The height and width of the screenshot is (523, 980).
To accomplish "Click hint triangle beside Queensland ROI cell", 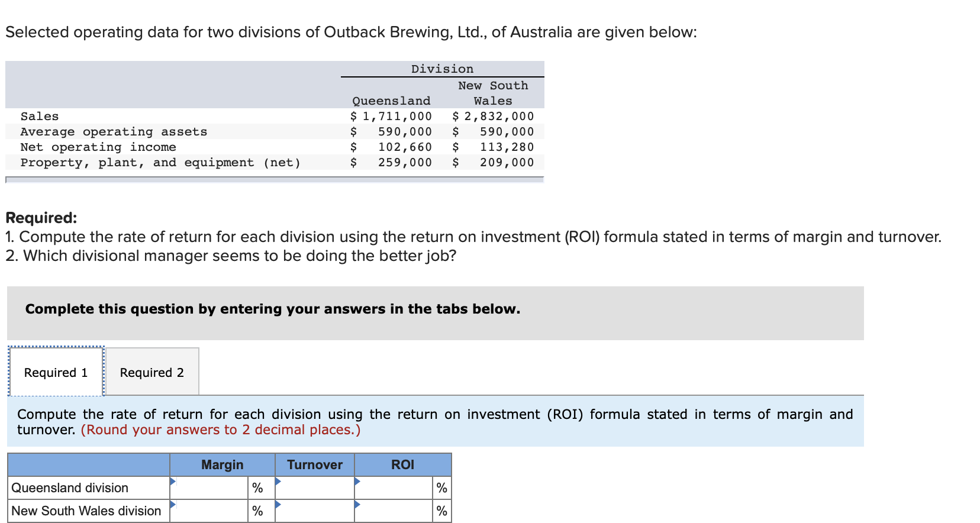I will [x=358, y=483].
